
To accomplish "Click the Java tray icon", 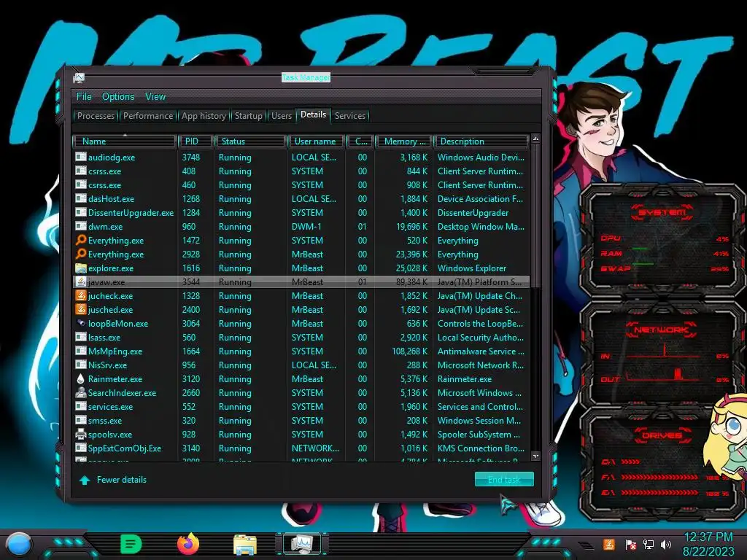I will pyautogui.click(x=609, y=544).
